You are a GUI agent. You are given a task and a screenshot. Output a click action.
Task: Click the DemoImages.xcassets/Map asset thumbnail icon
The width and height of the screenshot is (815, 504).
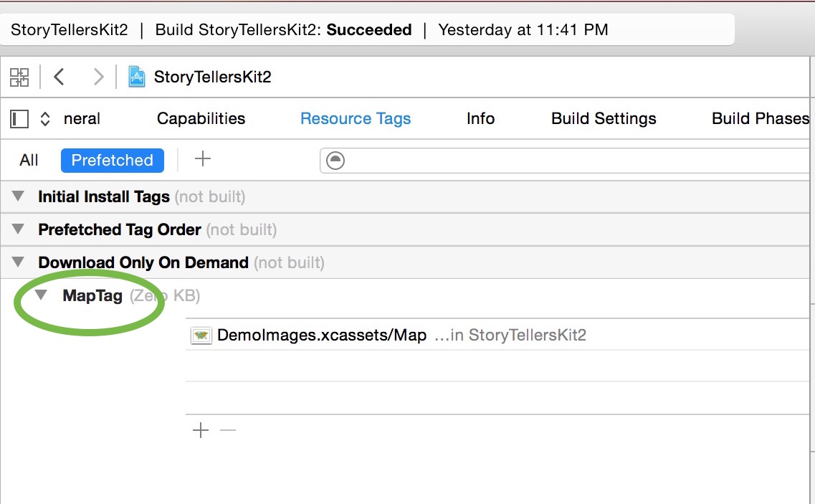(x=201, y=335)
